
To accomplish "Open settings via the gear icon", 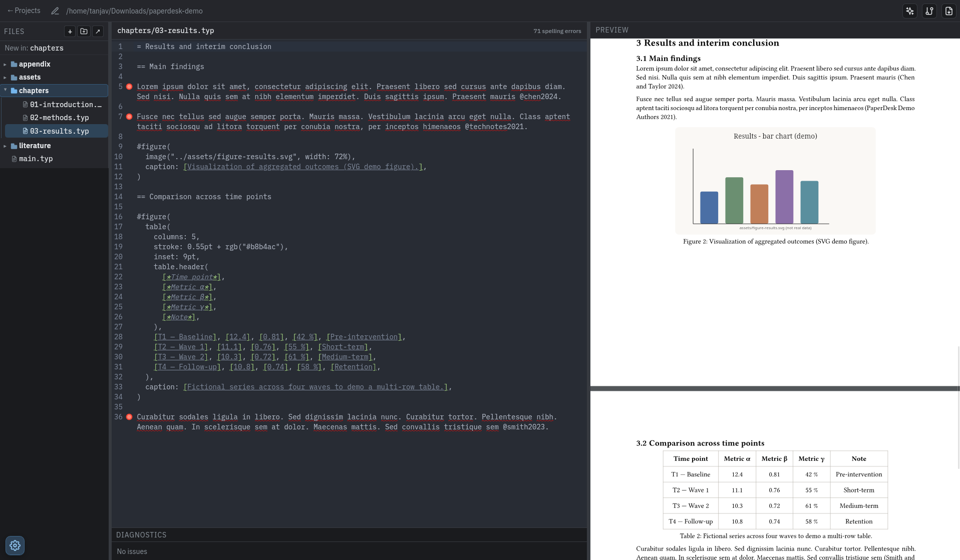I will pyautogui.click(x=15, y=545).
